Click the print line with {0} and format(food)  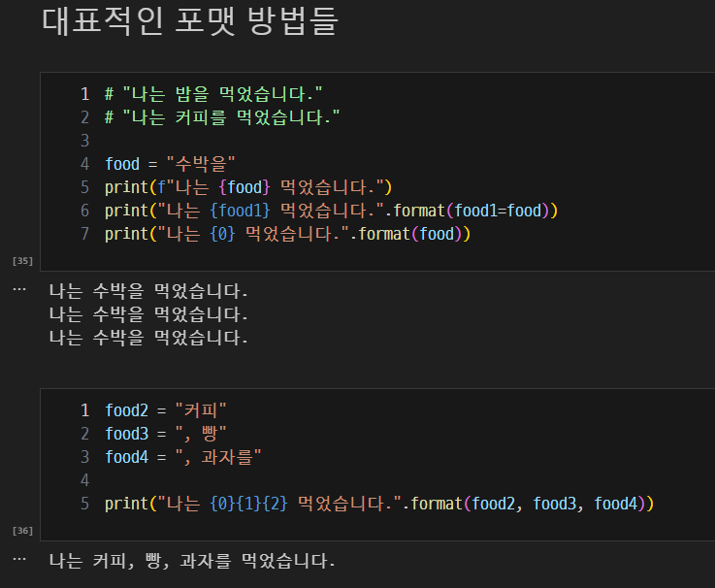tap(287, 234)
